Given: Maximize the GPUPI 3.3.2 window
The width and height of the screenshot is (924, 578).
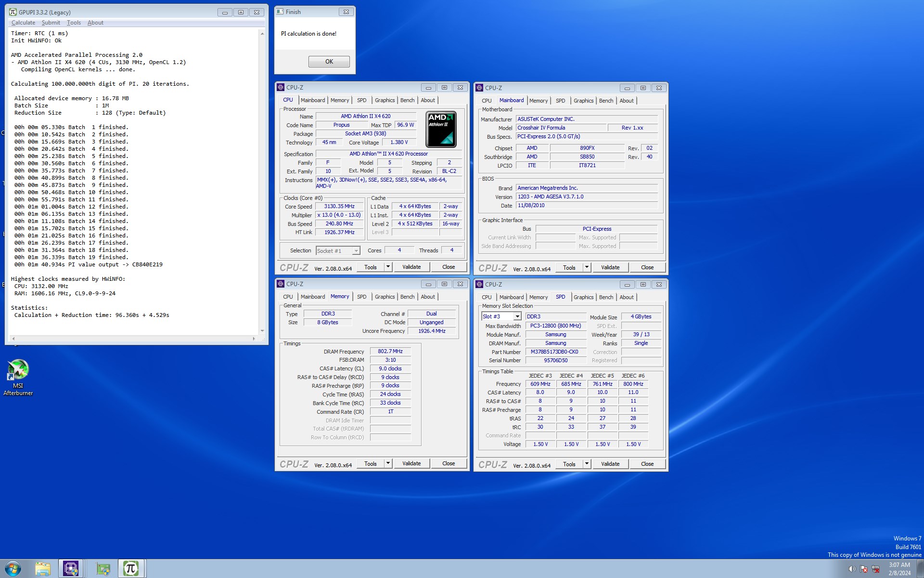Looking at the screenshot, I should [241, 13].
